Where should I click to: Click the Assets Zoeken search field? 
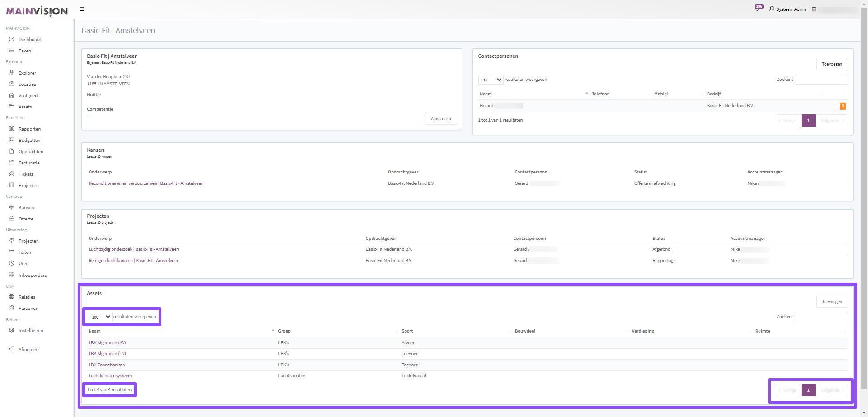tap(821, 317)
